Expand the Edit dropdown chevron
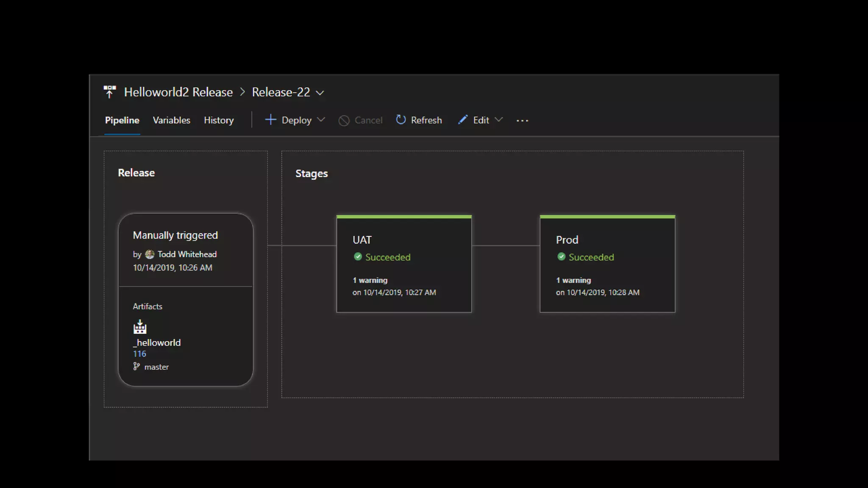Screen dimensions: 868x488 click(499, 120)
